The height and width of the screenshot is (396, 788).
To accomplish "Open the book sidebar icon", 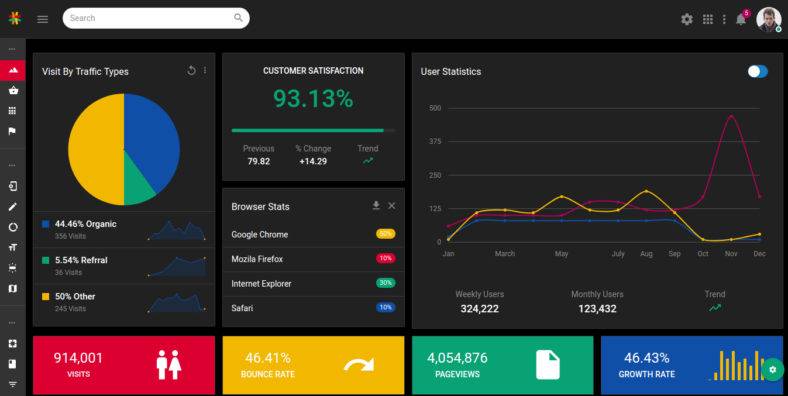I will pos(13,364).
